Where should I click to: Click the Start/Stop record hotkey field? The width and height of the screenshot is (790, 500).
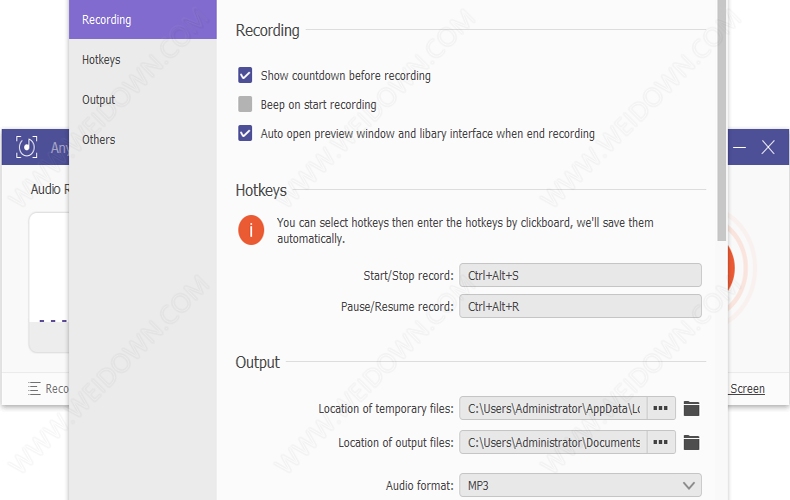pyautogui.click(x=580, y=275)
